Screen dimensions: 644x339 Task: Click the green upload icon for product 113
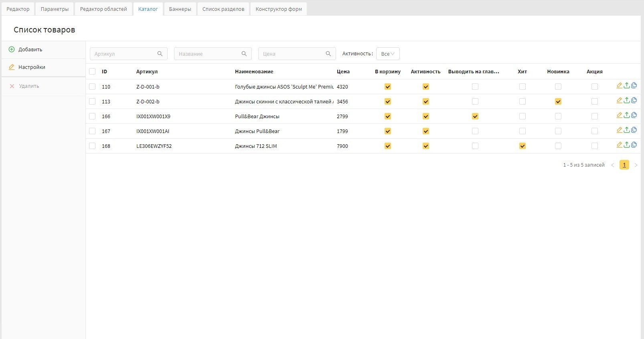click(x=626, y=100)
